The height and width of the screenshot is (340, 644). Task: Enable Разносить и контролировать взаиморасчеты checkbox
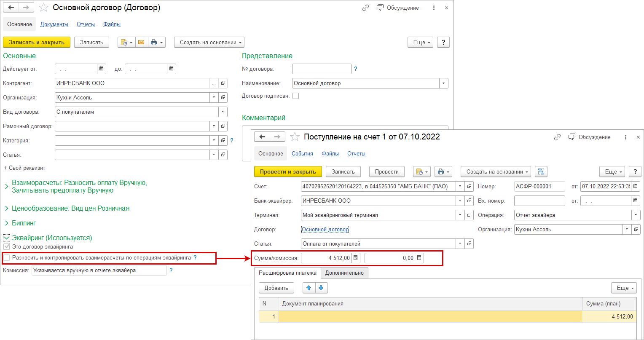(6, 257)
